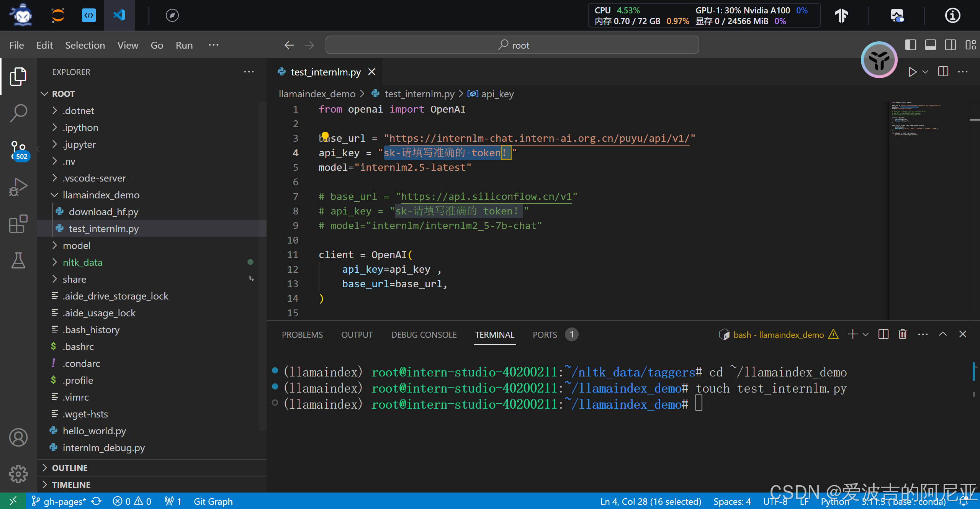Image resolution: width=980 pixels, height=509 pixels.
Task: Expand the OUTLINE section
Action: click(x=70, y=468)
